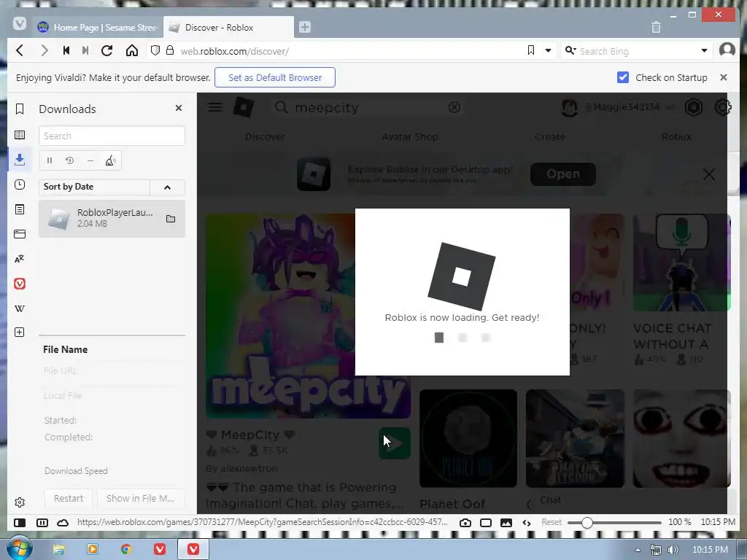Click the downloads Search field
The image size is (747, 560).
[112, 136]
